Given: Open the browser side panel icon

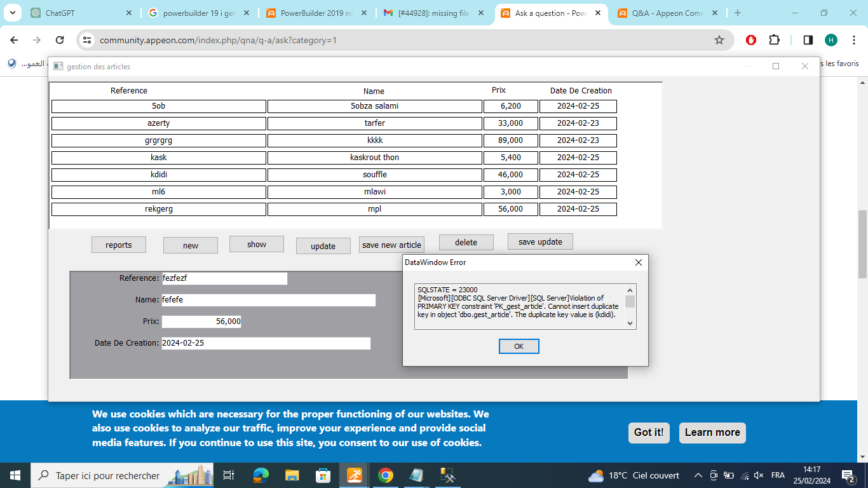Looking at the screenshot, I should click(x=808, y=40).
